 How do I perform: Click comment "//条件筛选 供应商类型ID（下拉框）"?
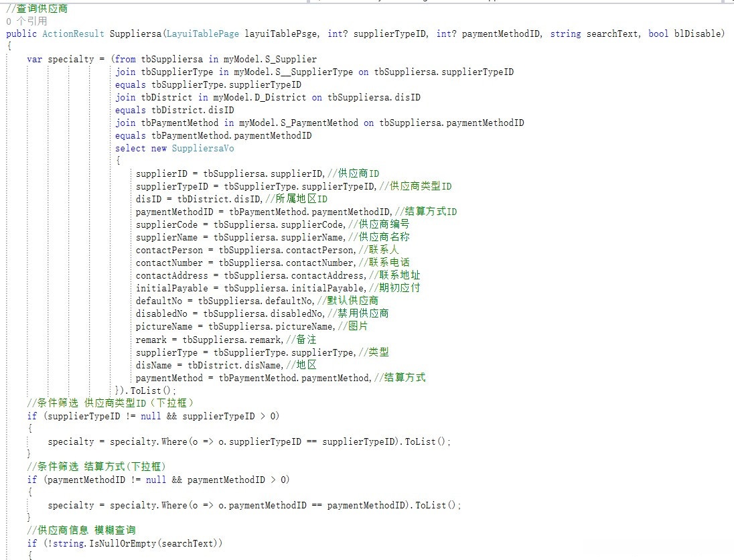pyautogui.click(x=110, y=403)
